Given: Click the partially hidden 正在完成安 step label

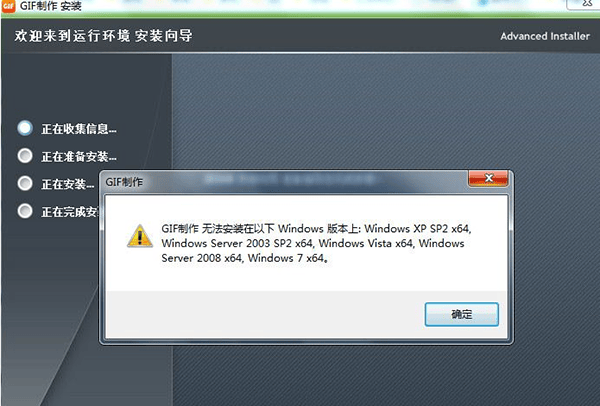Looking at the screenshot, I should point(70,212).
